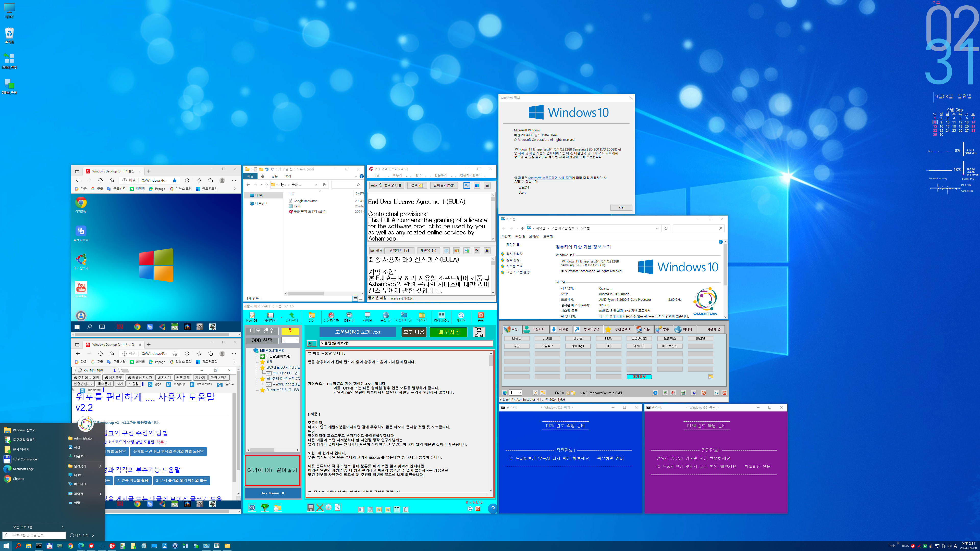Expand File Explorer ribbon chevron
980x551 pixels.
click(x=356, y=176)
